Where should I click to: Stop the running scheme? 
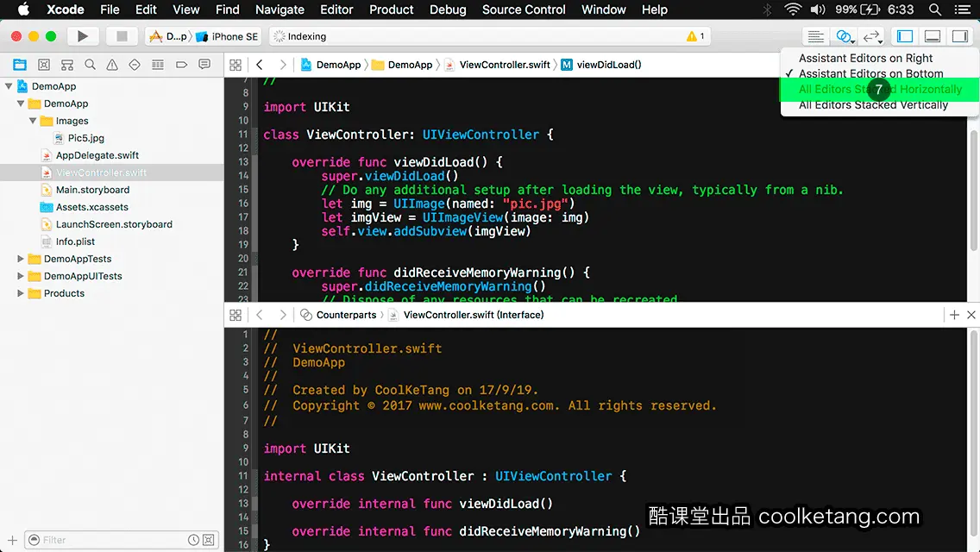[x=122, y=36]
